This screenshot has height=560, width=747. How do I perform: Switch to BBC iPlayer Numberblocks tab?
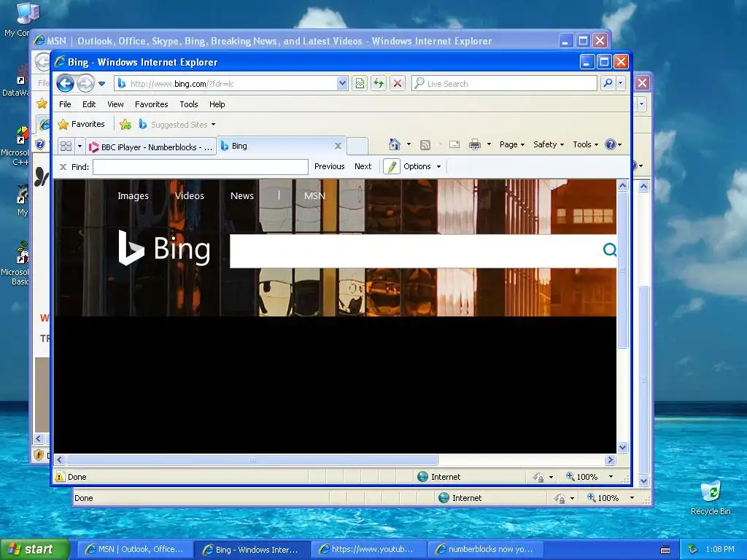pos(150,147)
